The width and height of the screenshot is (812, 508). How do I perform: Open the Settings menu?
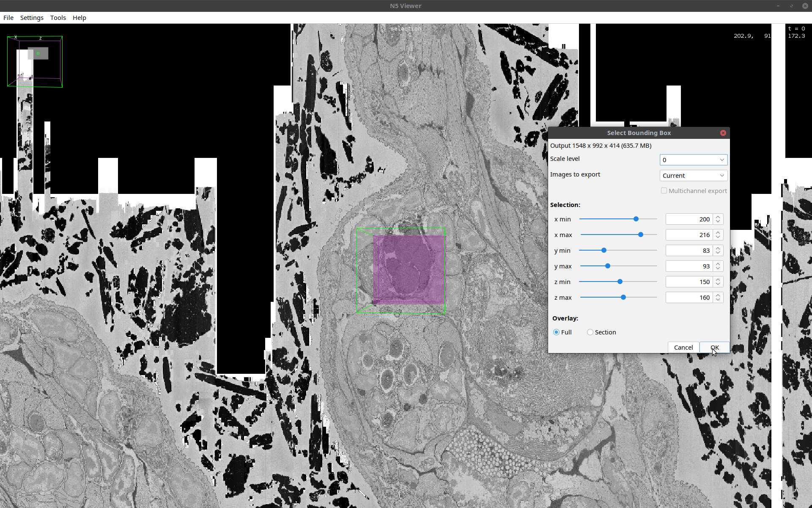coord(32,18)
